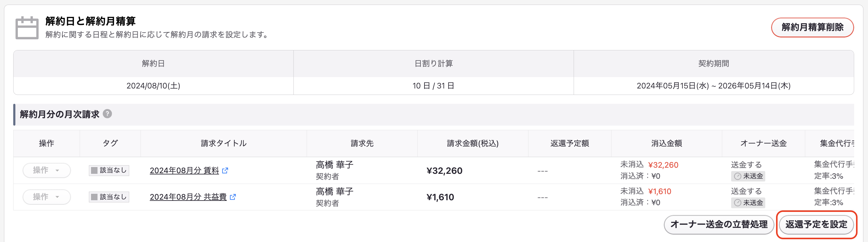Click the 解約日 value 2024/08/10(土)

click(x=153, y=86)
